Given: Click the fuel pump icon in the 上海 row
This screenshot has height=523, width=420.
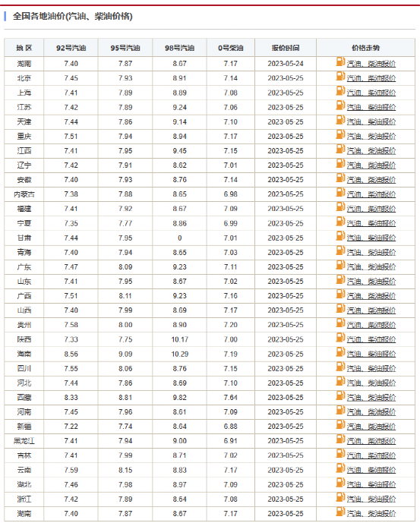Looking at the screenshot, I should [340, 91].
